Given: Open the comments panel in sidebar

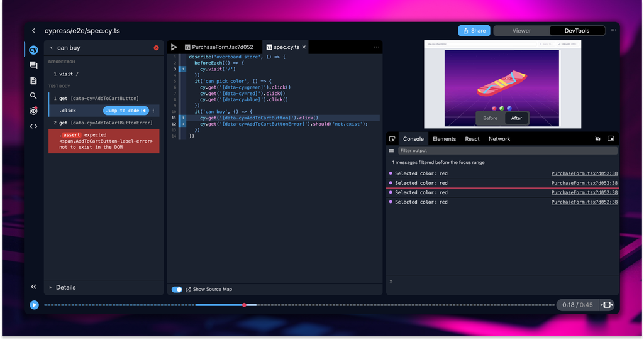Looking at the screenshot, I should coord(33,65).
